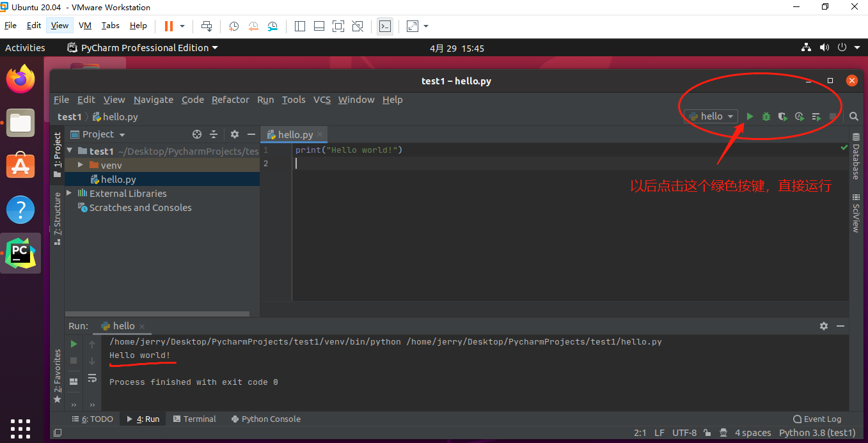Open Ubuntu Show Applications grid

(x=20, y=428)
